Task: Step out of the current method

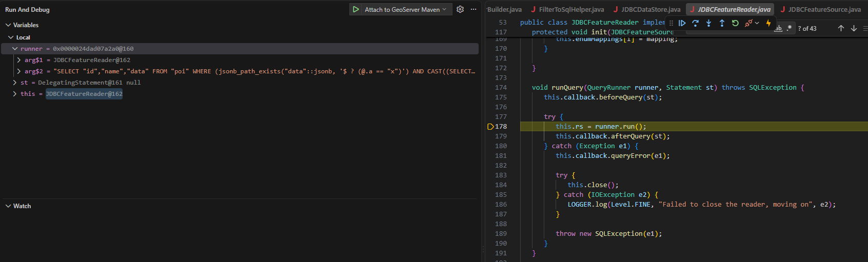Action: tap(722, 23)
